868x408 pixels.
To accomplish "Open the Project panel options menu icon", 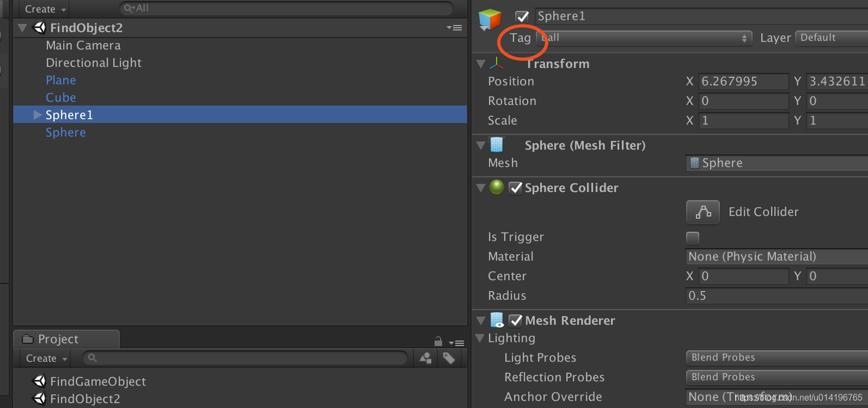I will point(456,343).
